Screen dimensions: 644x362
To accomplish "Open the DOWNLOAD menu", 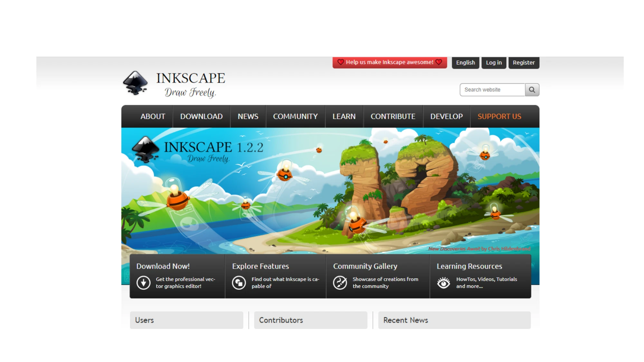I will click(x=202, y=116).
